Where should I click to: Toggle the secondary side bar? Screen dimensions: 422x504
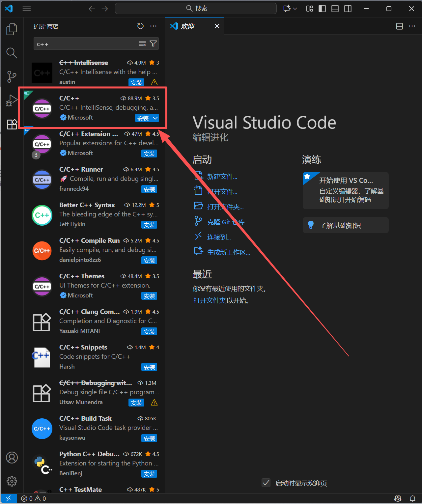(348, 9)
